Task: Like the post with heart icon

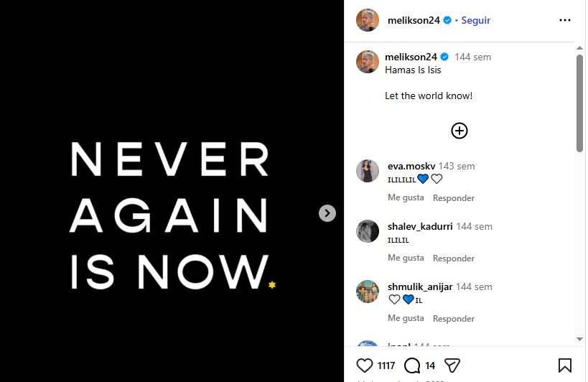Action: [364, 365]
